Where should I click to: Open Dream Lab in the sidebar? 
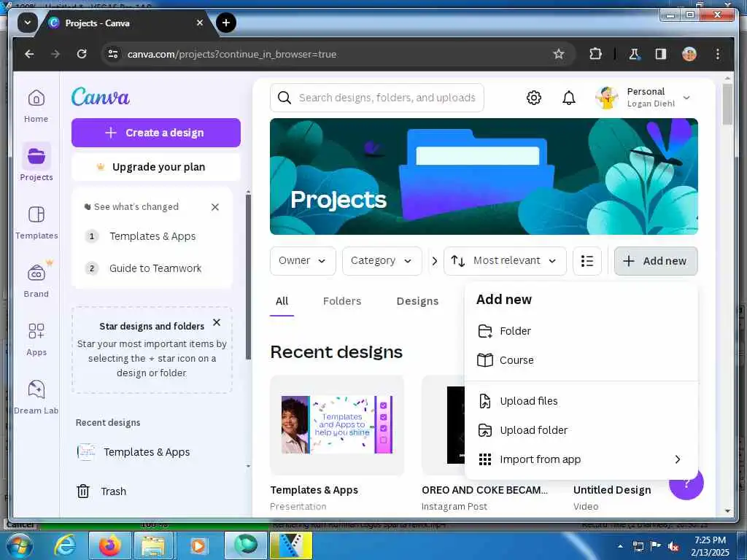click(x=36, y=397)
